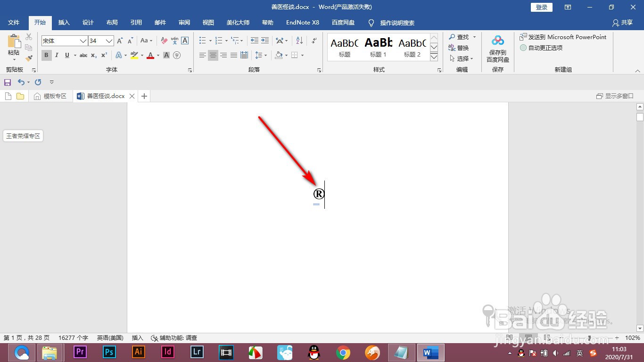Apply yellow text highlight color

click(x=134, y=55)
